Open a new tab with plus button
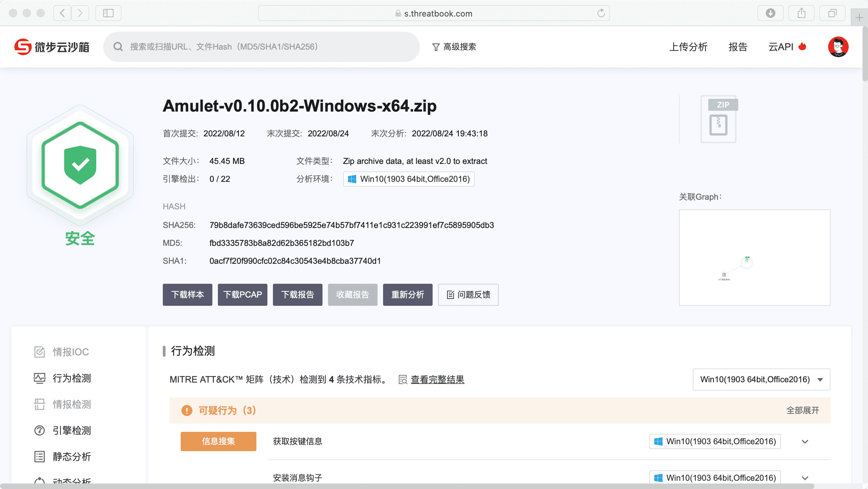This screenshot has height=489, width=868. 859,17
